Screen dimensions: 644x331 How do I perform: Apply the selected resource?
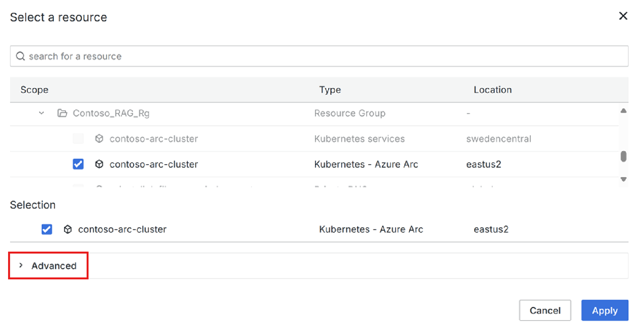[x=605, y=310]
